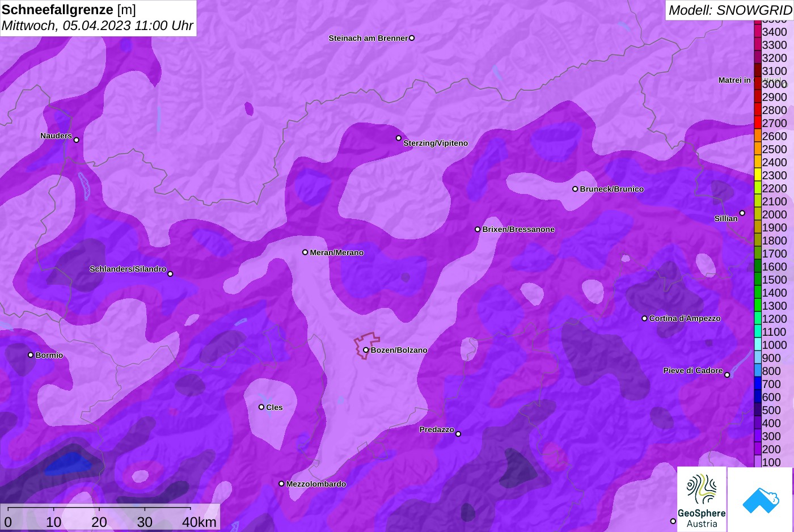Click the Modell: SNOWGRID label

coord(730,10)
